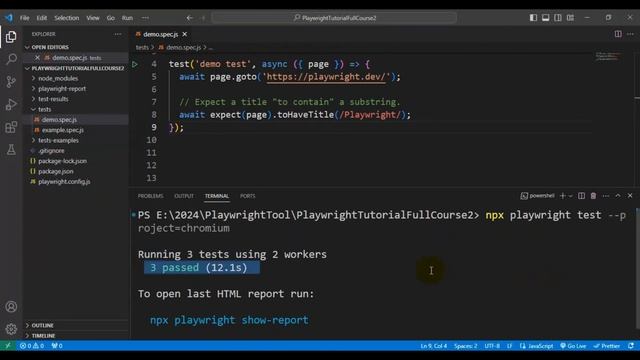
Task: Open the Explorer view in activity bar
Action: 11,37
